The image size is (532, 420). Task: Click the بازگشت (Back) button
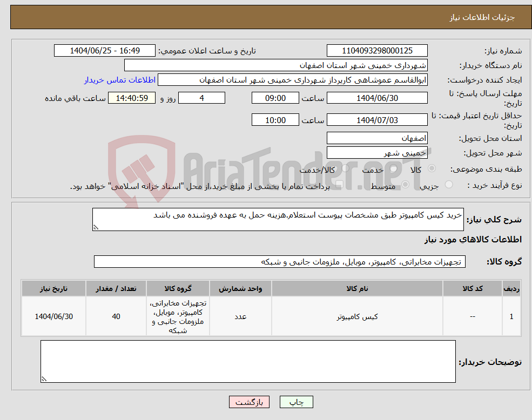pos(248,402)
